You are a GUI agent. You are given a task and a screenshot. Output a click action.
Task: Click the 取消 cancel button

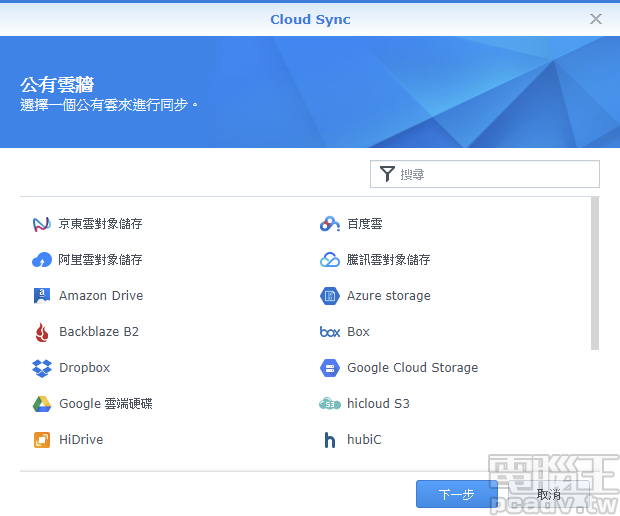click(549, 494)
